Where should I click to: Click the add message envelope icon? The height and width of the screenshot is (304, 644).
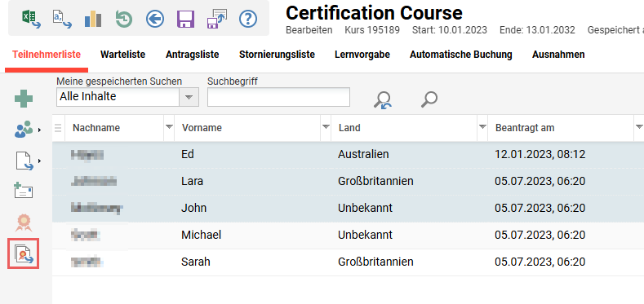[24, 192]
